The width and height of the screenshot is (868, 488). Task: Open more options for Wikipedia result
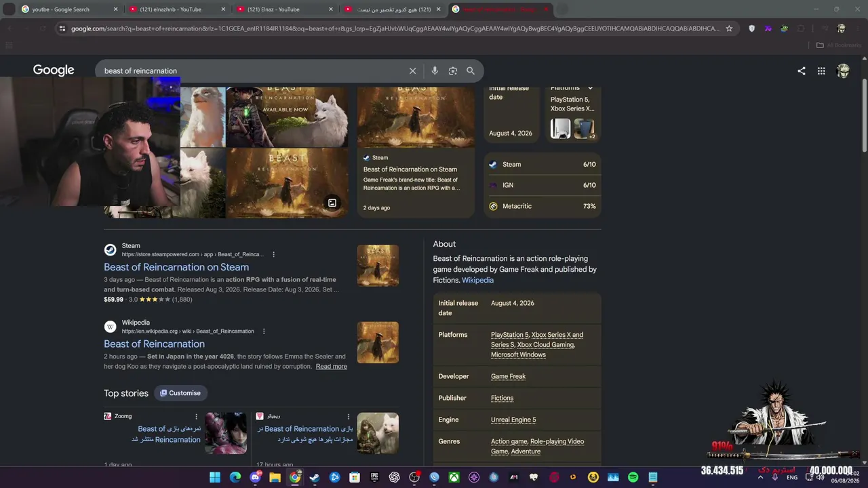(264, 331)
